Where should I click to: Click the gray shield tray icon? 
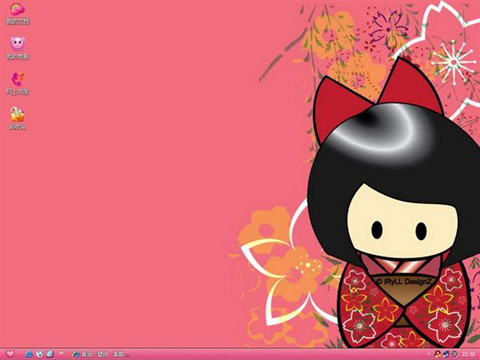454,354
